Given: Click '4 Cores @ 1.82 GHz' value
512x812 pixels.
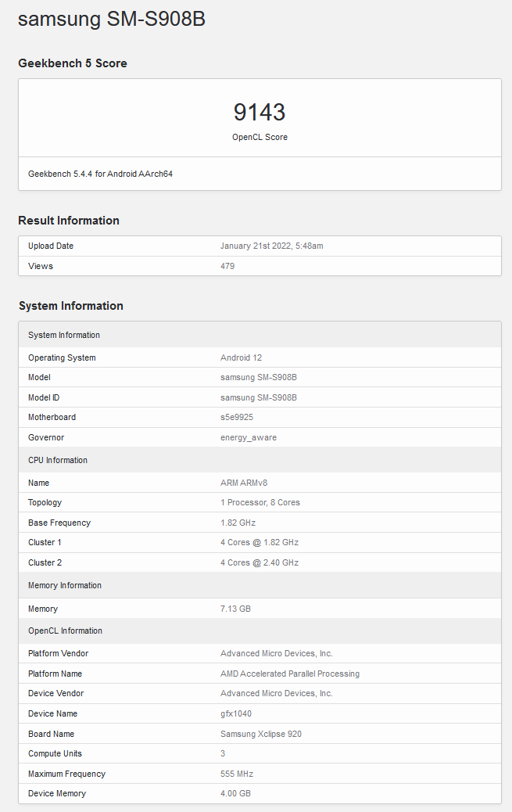Looking at the screenshot, I should pos(260,543).
